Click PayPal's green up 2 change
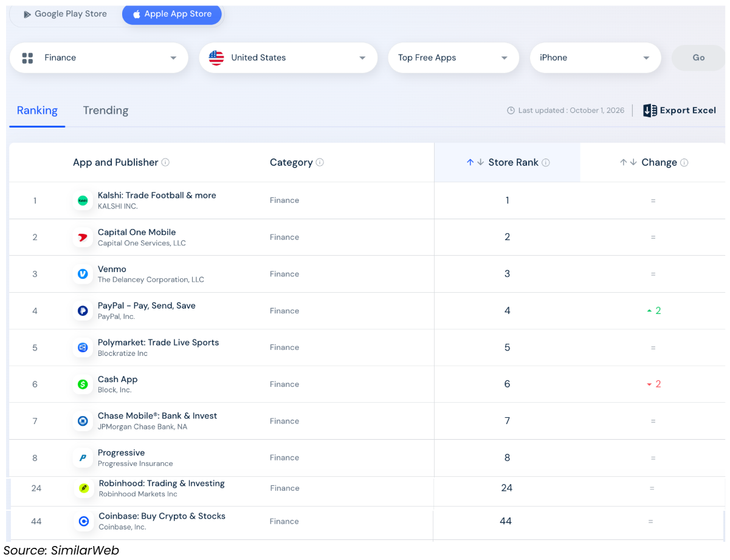The height and width of the screenshot is (560, 730). (654, 311)
